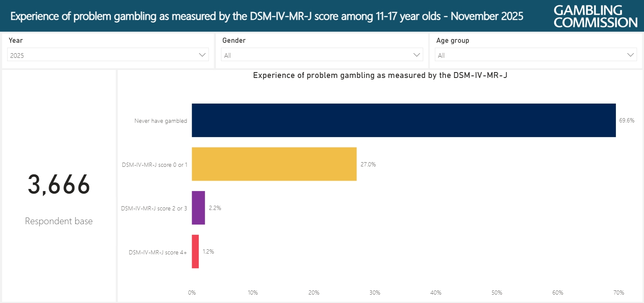
Task: Open the Year dropdown
Action: [x=108, y=54]
